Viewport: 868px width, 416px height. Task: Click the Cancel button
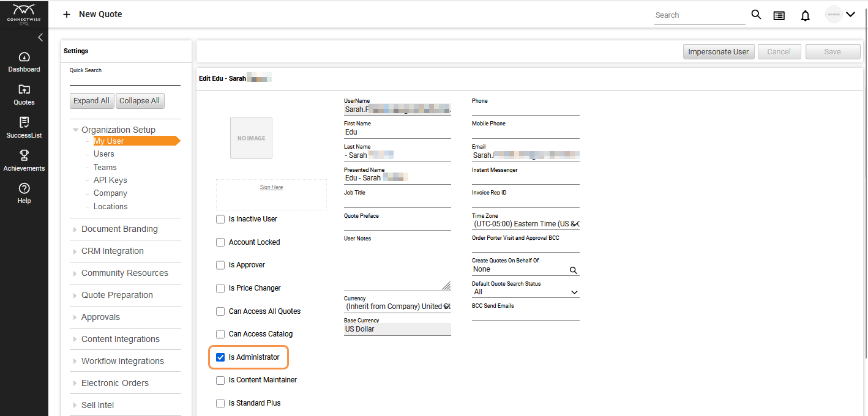click(779, 52)
